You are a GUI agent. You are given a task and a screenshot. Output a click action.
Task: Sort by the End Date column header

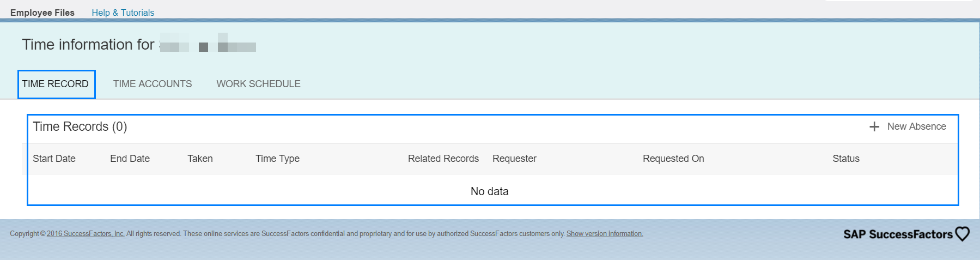coord(130,159)
